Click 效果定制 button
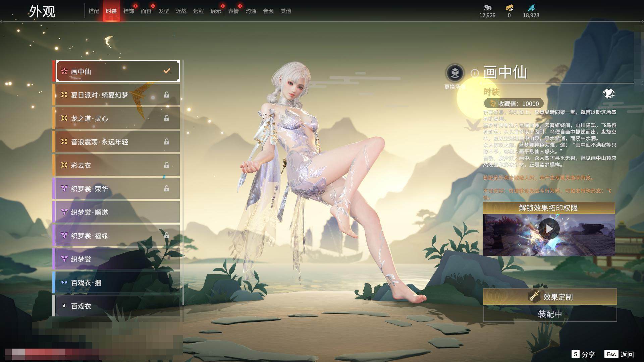 click(x=550, y=297)
